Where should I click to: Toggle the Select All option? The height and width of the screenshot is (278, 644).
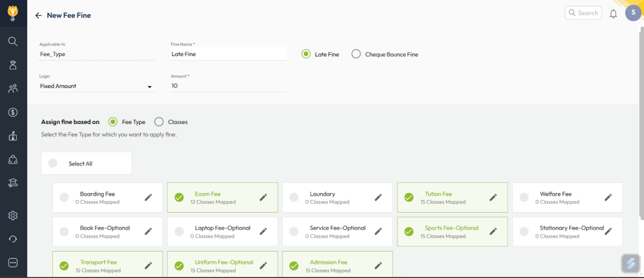click(x=53, y=163)
